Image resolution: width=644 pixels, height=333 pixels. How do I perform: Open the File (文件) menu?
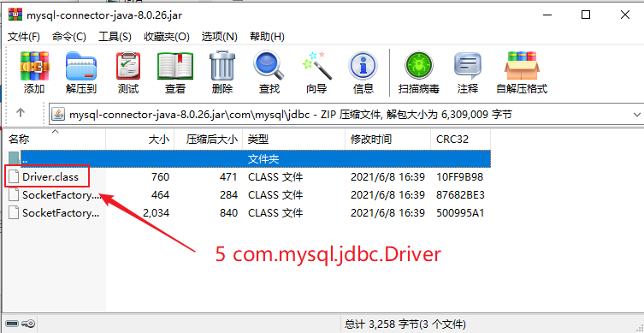tap(24, 37)
